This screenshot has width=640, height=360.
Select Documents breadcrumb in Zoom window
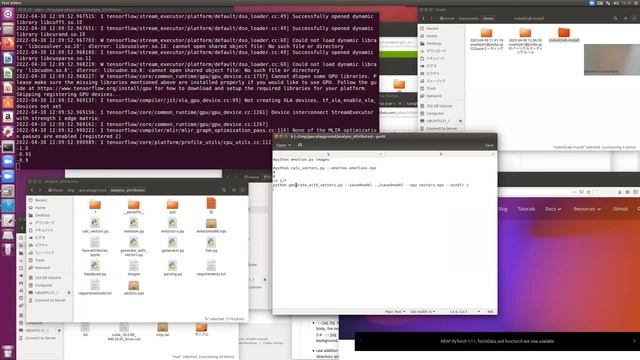(x=468, y=18)
